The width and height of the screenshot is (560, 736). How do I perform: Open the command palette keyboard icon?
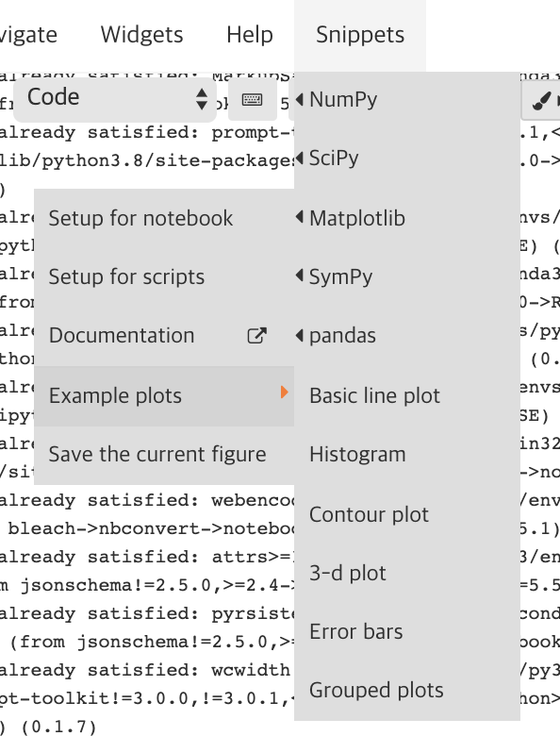[252, 99]
